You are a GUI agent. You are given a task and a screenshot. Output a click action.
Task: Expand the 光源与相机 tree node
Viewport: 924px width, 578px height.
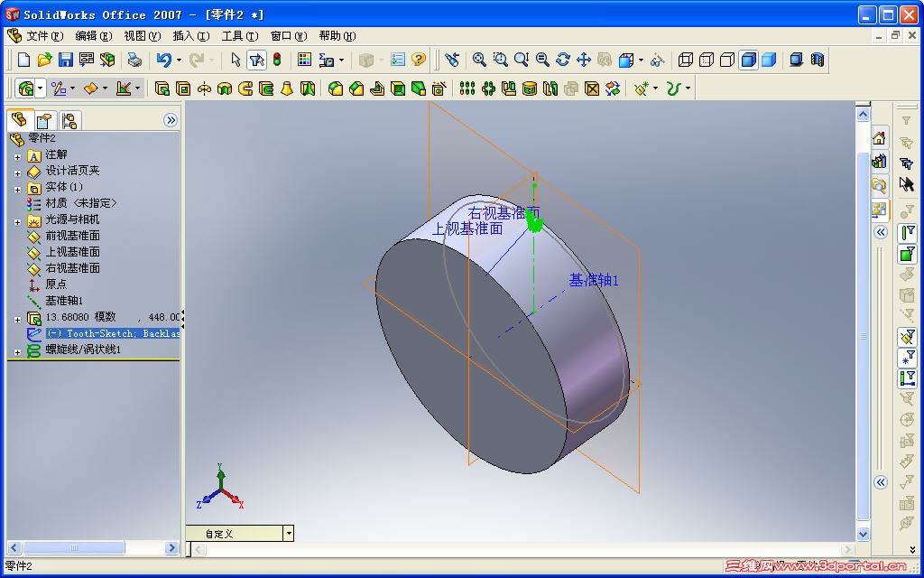pos(18,222)
